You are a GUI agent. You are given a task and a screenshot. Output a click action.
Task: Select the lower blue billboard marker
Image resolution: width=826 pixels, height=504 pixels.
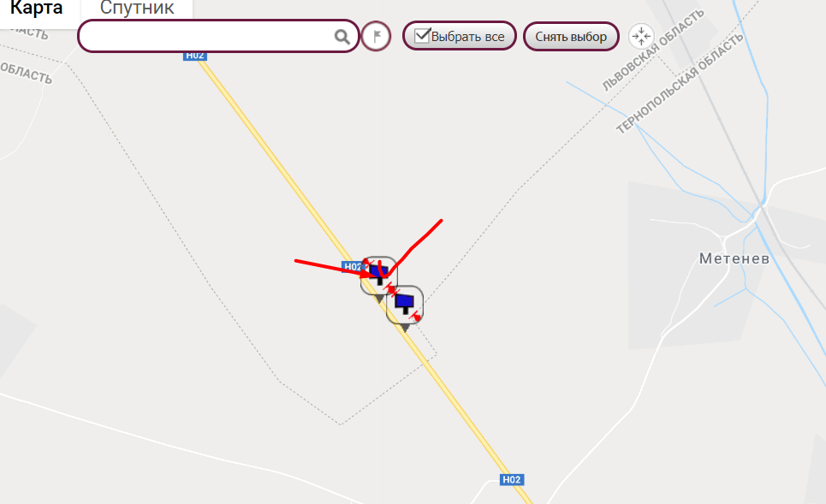point(405,305)
